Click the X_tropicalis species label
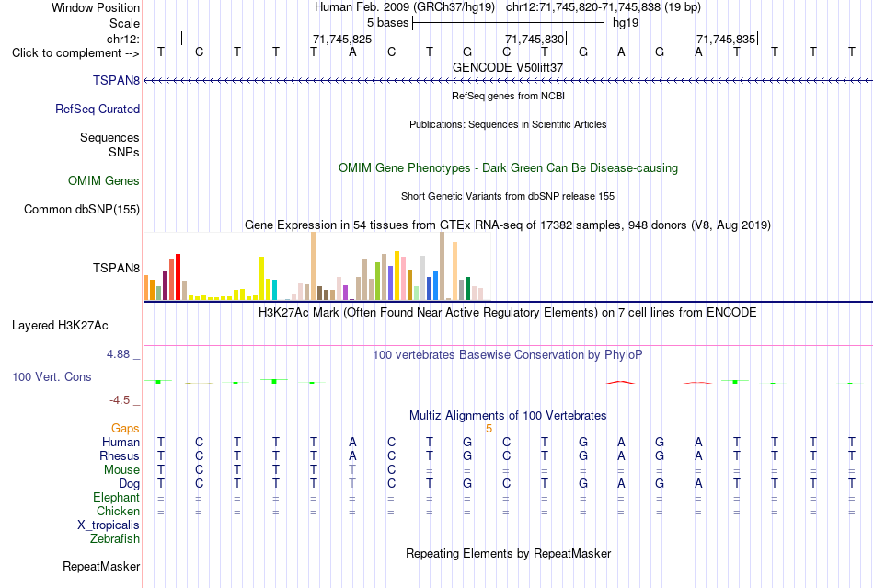The image size is (874, 588). click(109, 525)
